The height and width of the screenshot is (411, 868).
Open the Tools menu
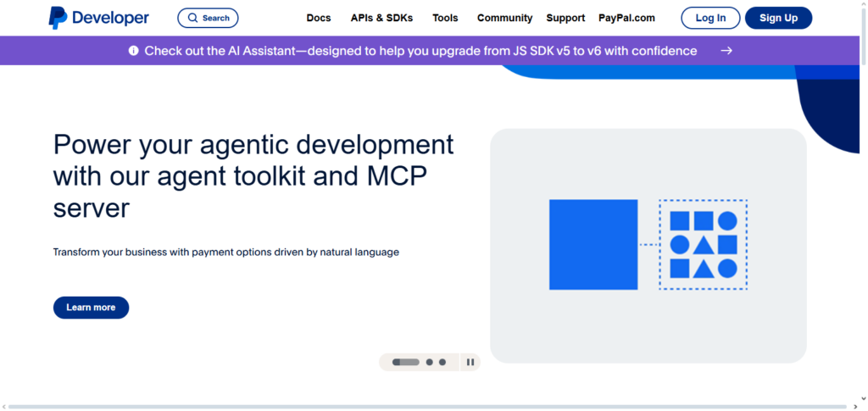(445, 18)
